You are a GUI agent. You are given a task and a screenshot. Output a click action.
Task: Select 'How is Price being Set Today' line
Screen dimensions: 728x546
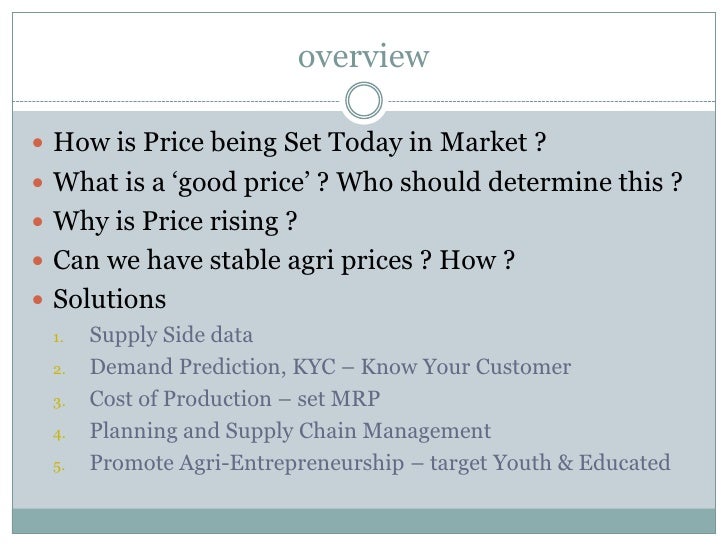[x=299, y=142]
